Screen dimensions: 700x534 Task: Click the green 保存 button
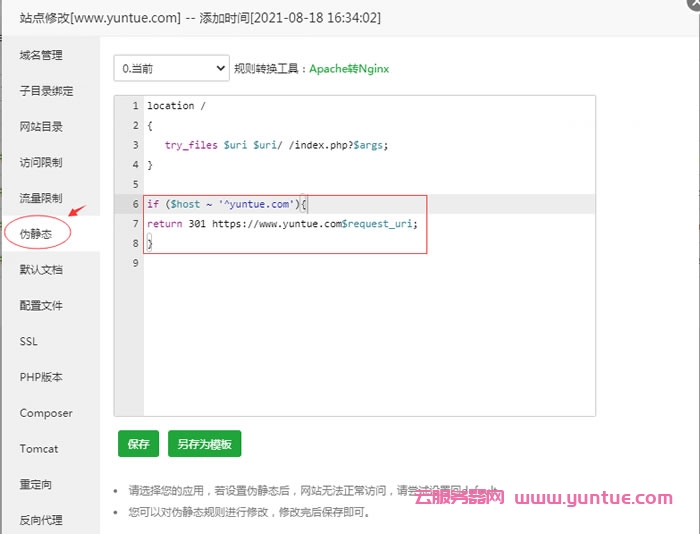tap(138, 444)
